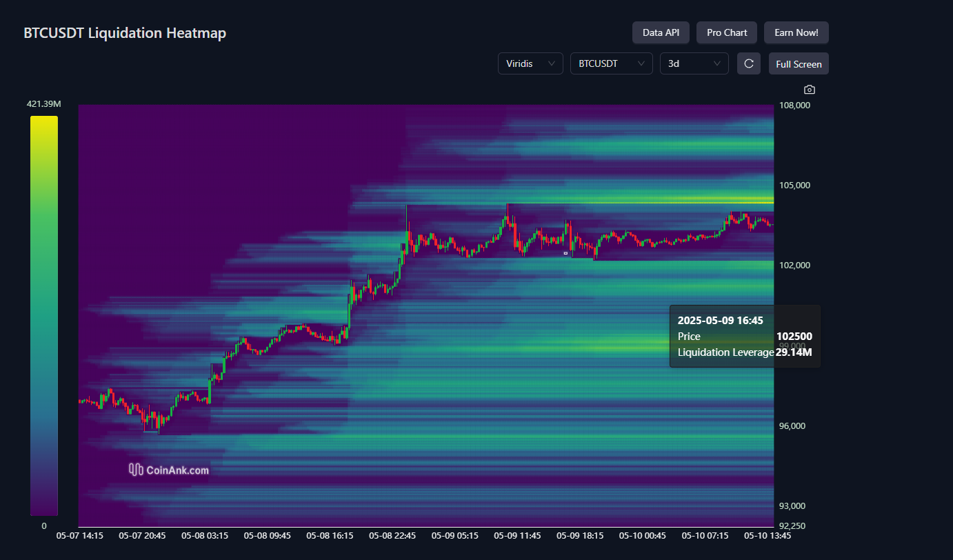The width and height of the screenshot is (953, 560).
Task: Click the tooltip price value 102500
Action: click(794, 337)
